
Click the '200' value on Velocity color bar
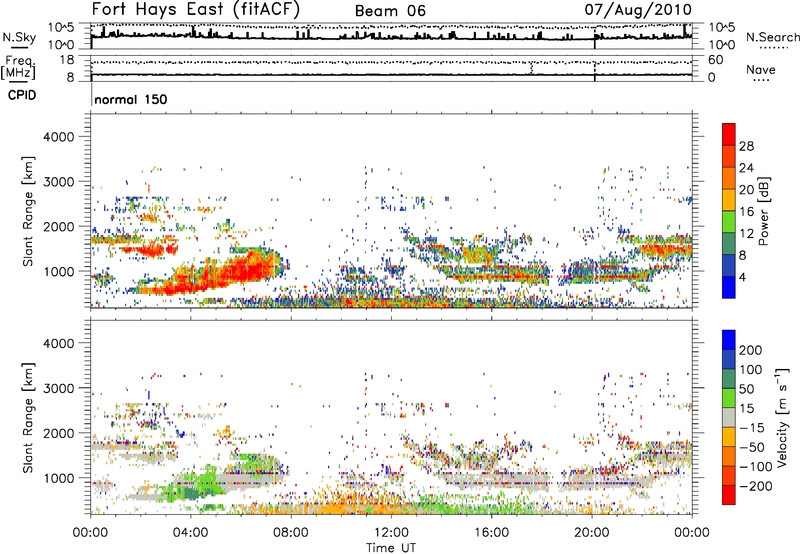[x=751, y=350]
